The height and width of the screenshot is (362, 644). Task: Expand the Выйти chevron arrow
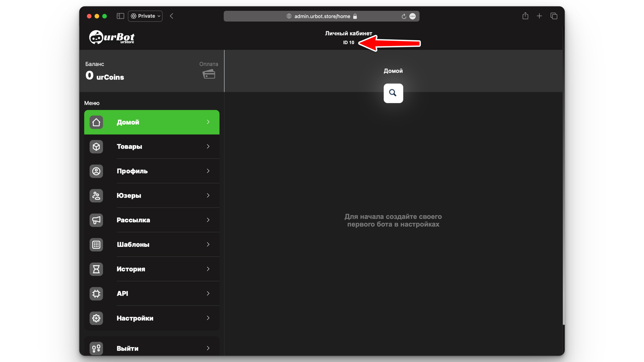click(208, 348)
